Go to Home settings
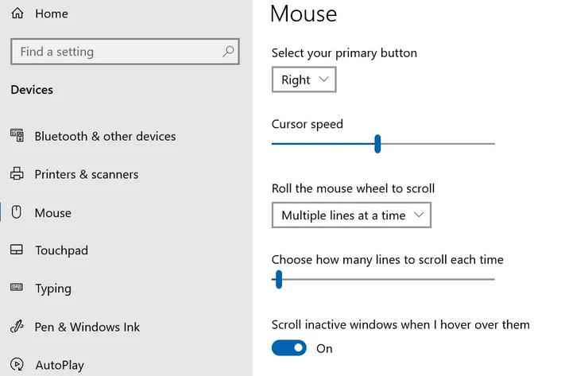588x376 pixels. click(52, 14)
